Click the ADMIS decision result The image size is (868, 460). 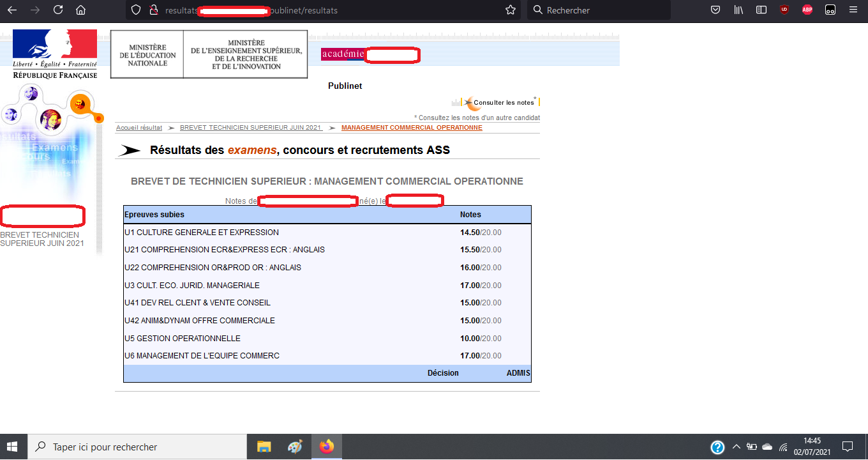(518, 373)
